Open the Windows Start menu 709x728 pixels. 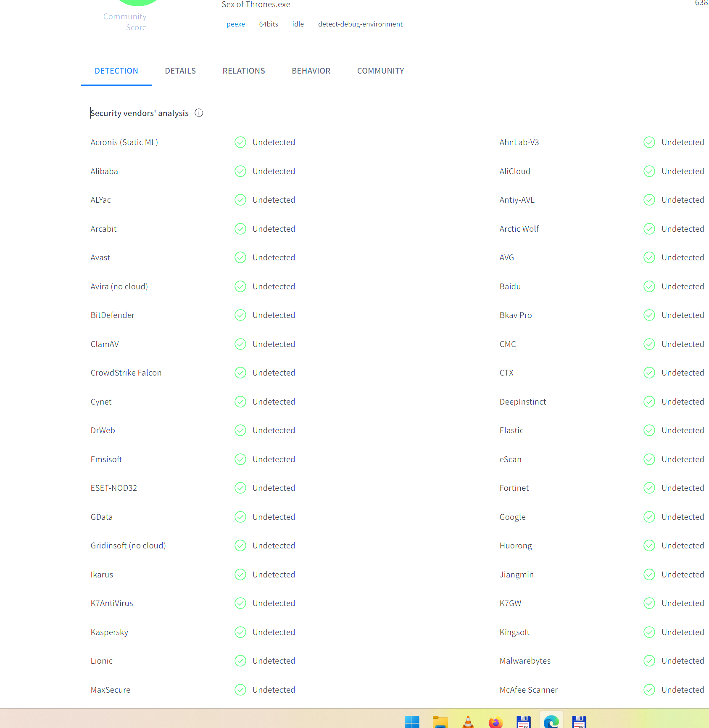(x=412, y=721)
